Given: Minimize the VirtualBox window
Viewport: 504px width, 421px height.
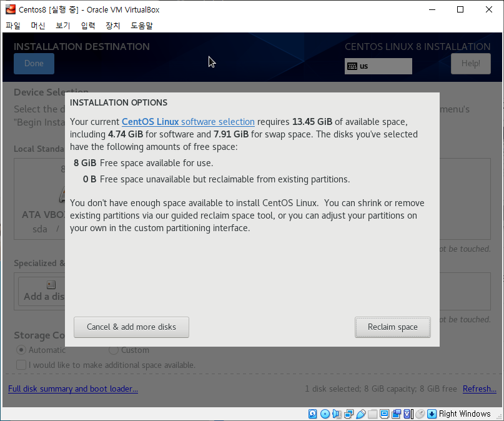Looking at the screenshot, I should coord(432,9).
